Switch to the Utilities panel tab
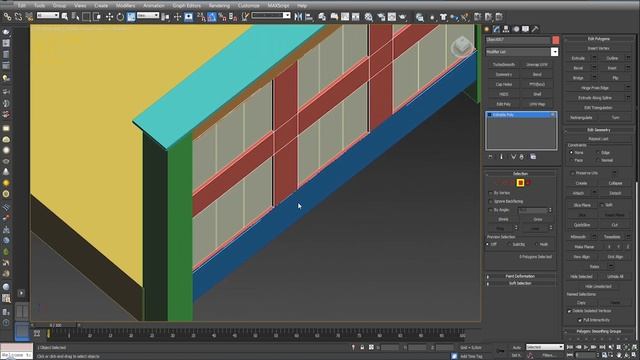640x360 pixels. 535,29
